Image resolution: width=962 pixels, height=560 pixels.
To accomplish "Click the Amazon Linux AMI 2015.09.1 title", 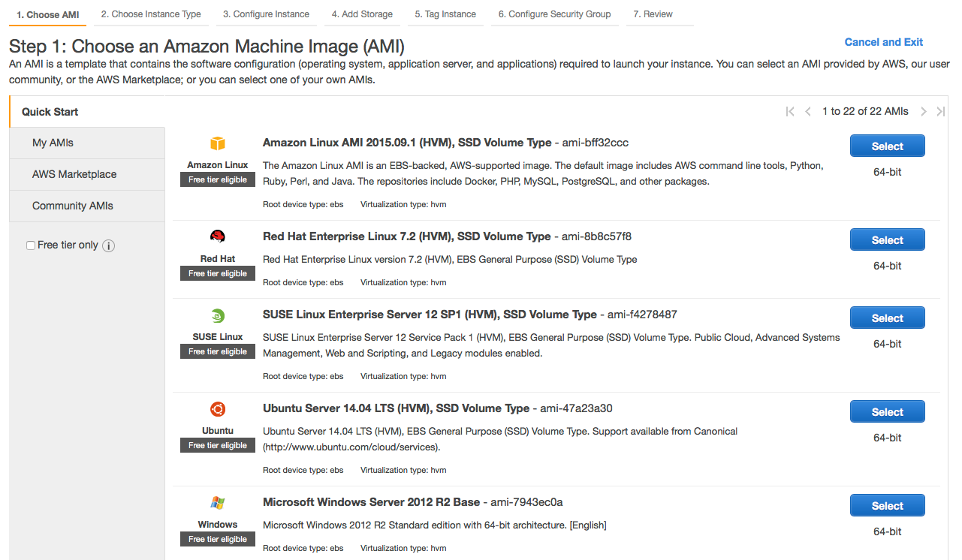I will click(x=406, y=143).
